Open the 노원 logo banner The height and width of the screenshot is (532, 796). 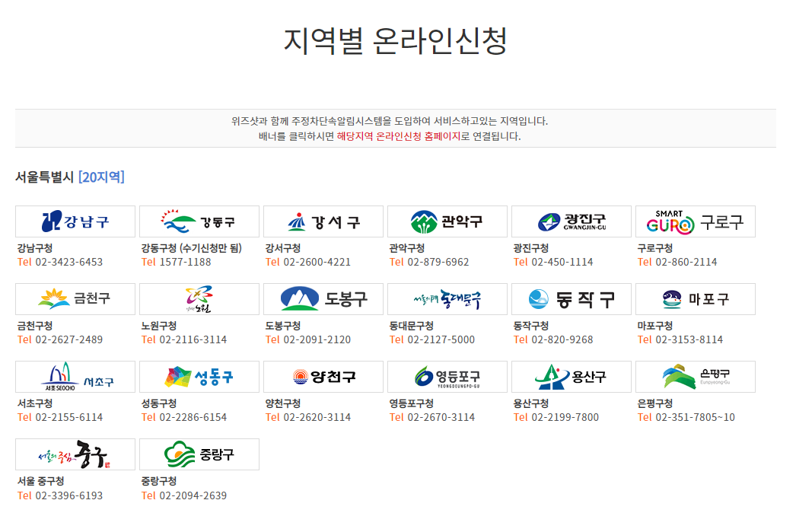point(199,299)
